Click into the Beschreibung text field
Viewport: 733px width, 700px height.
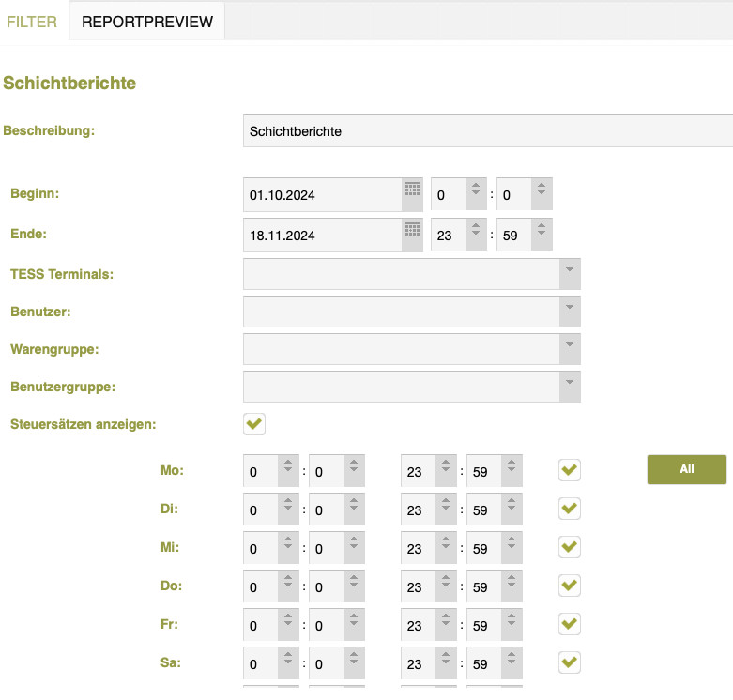488,131
